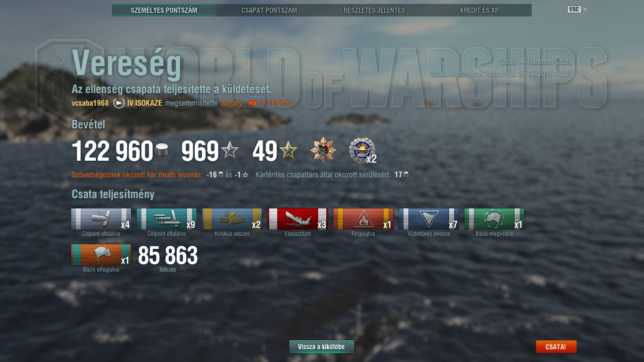The image size is (644, 362).
Task: Click the torpedo hits ribbon x9
Action: [x=166, y=219]
